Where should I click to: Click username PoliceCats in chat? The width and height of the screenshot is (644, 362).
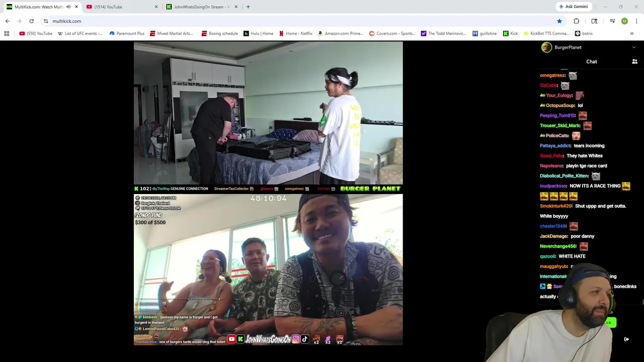[x=557, y=136]
